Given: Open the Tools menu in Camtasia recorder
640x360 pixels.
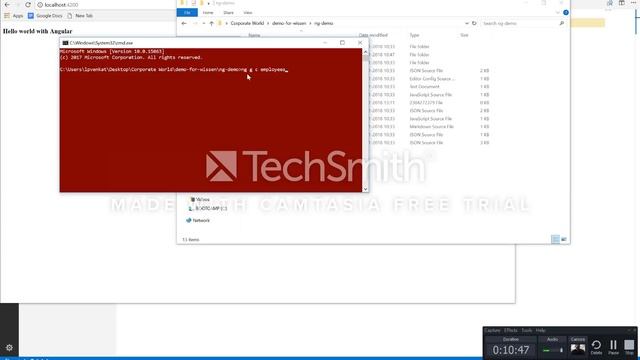Looking at the screenshot, I should [x=527, y=330].
